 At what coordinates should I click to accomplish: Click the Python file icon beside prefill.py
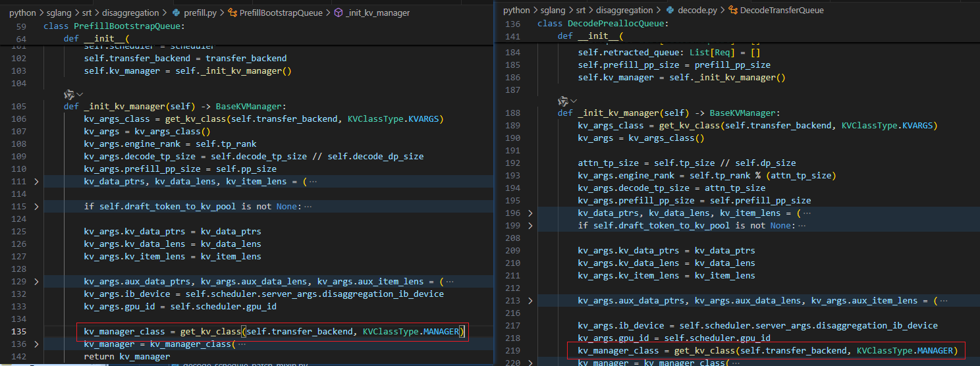pos(176,13)
